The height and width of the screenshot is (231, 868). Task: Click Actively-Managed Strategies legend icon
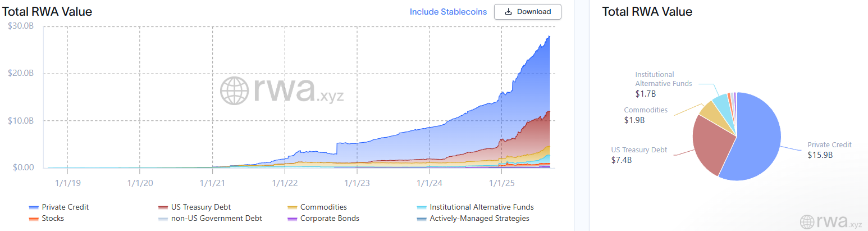(422, 218)
